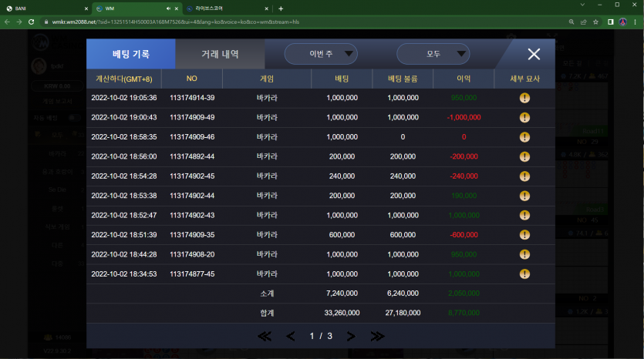Open detail icon for bet 113174877-45
This screenshot has height=359, width=644.
point(524,273)
